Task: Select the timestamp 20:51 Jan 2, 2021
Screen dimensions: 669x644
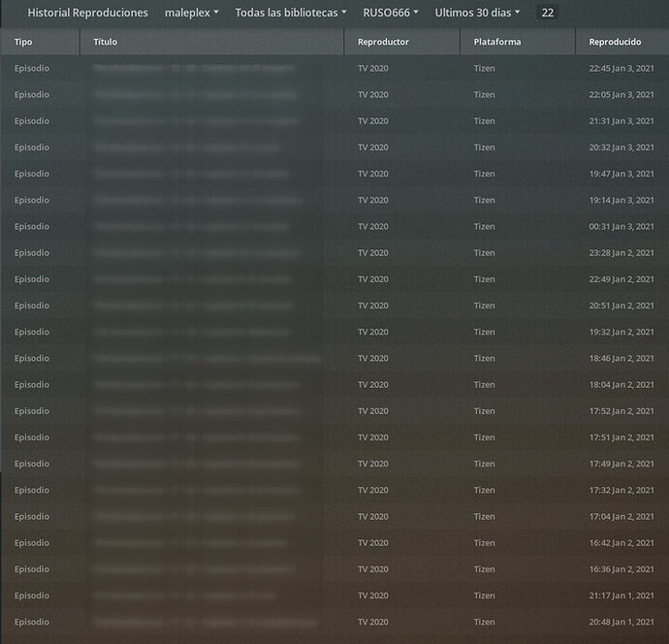Action: (x=621, y=306)
